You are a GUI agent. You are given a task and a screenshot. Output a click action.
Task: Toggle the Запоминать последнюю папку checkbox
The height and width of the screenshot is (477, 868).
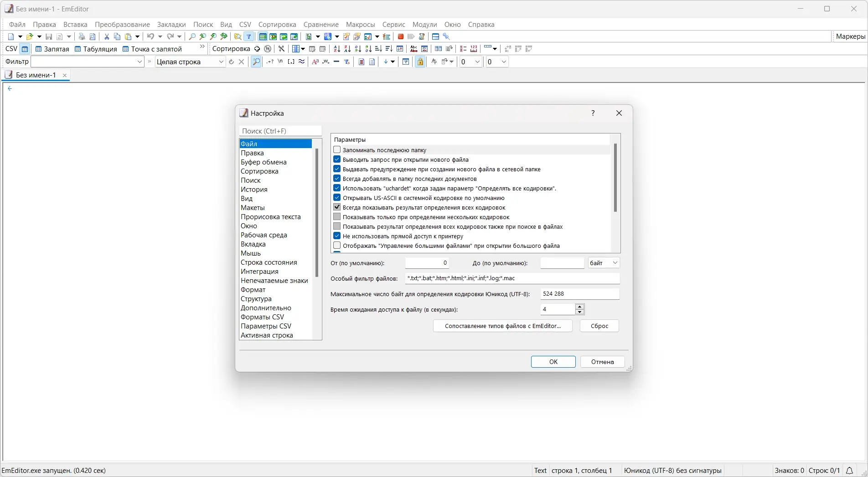click(337, 150)
